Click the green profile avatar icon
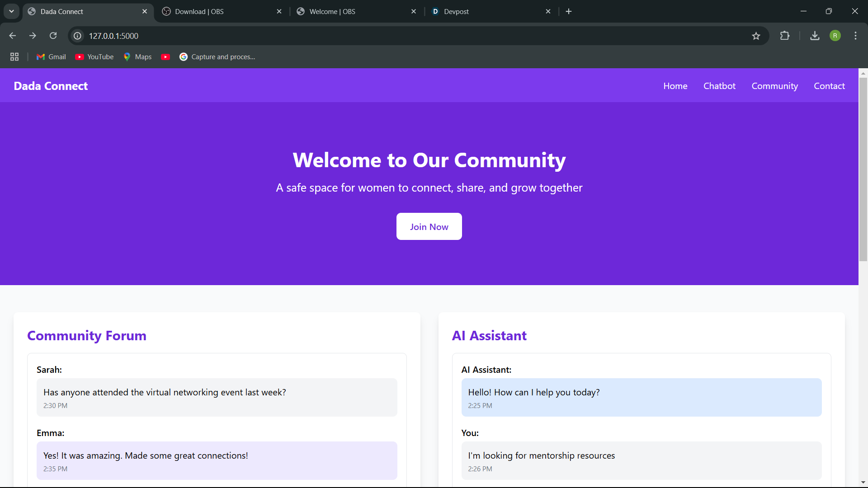The width and height of the screenshot is (868, 488). pos(835,36)
